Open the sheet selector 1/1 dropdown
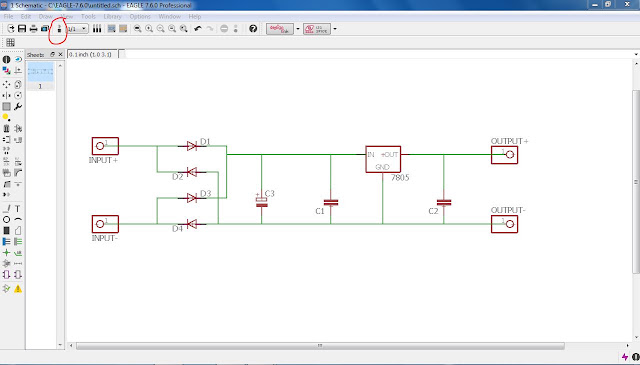 pos(77,29)
